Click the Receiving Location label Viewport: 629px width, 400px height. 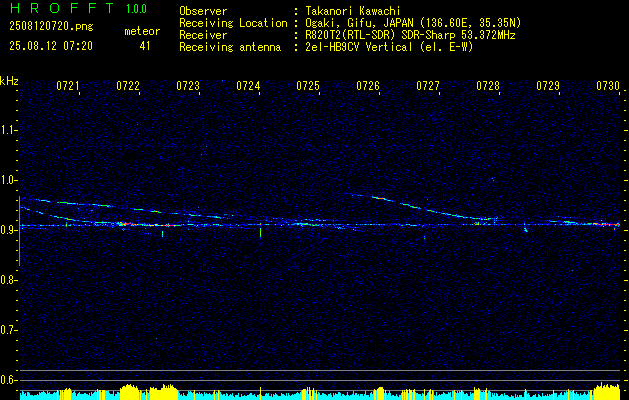[x=233, y=23]
